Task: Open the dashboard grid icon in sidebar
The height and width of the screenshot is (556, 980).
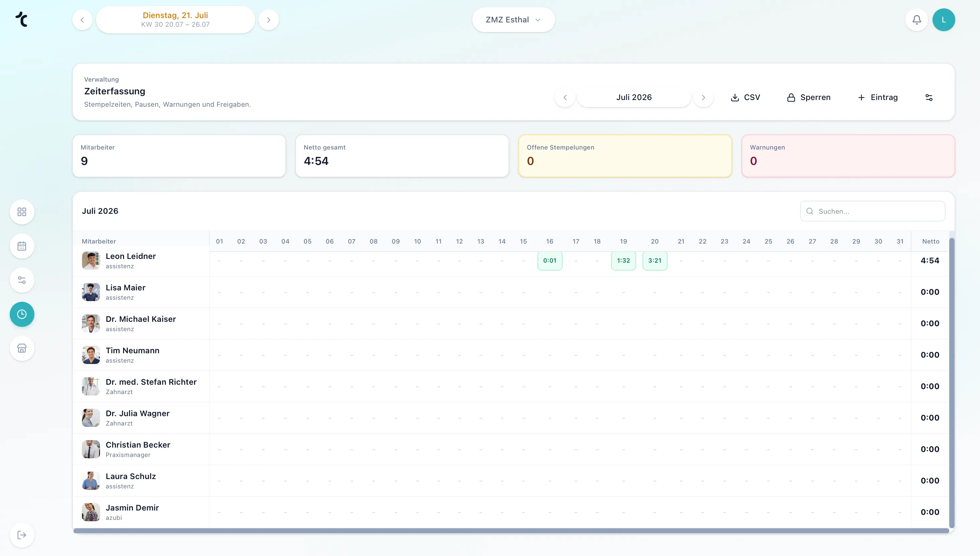Action: 22,212
